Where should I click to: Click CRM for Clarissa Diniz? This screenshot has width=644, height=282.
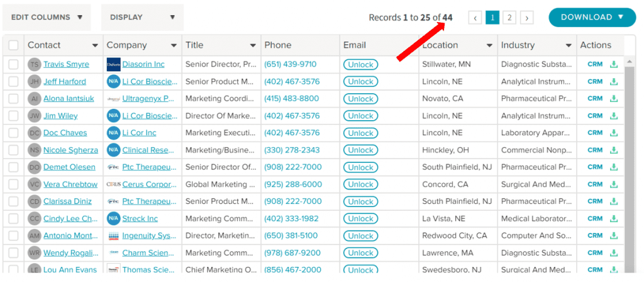click(595, 201)
